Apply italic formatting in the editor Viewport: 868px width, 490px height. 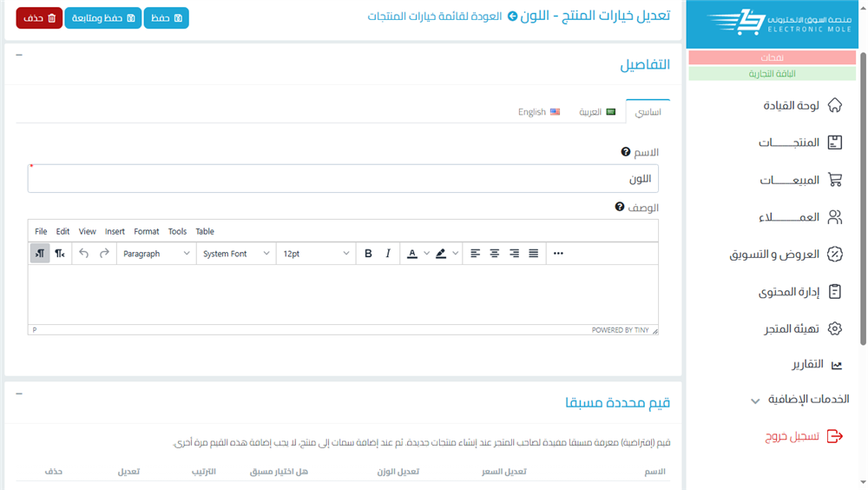[388, 254]
